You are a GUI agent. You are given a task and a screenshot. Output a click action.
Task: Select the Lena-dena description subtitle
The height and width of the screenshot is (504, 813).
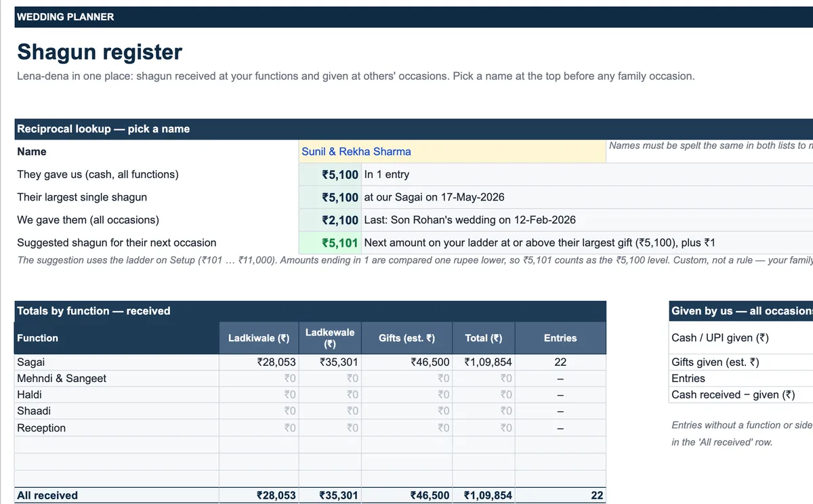tap(356, 76)
